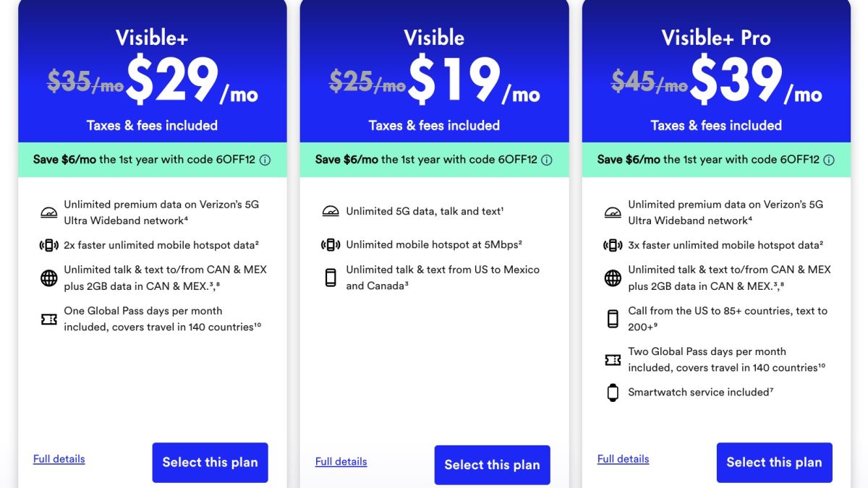Click Global Pass ticket icon in Visible+ plan
The image size is (868, 488).
(x=48, y=319)
